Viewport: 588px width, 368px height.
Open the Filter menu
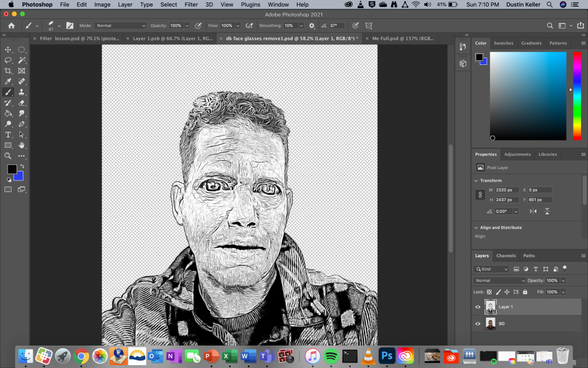point(191,5)
